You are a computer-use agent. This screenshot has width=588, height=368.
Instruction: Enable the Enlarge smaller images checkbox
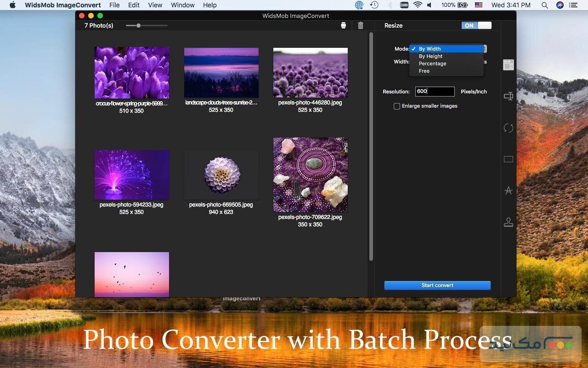[396, 106]
